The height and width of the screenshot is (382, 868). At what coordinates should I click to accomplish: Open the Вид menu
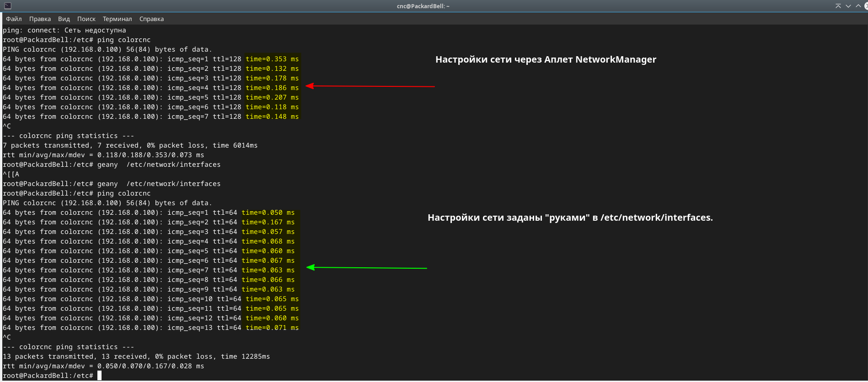tap(64, 19)
